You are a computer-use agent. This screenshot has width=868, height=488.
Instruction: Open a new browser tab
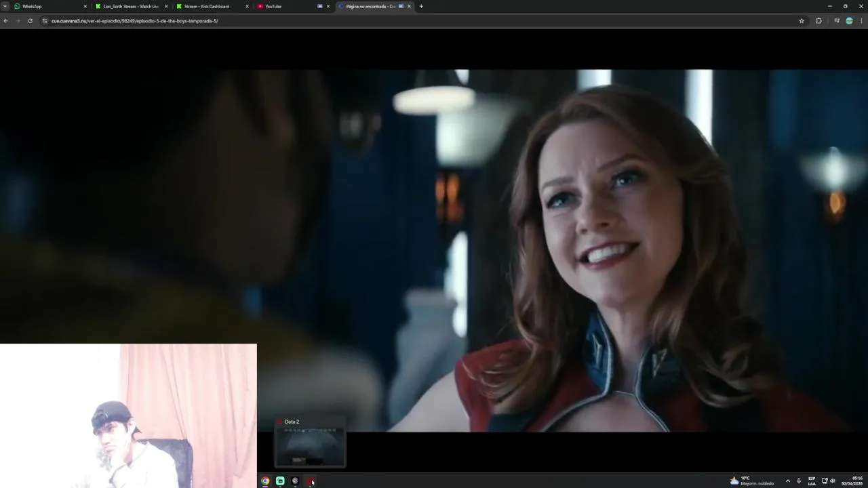421,6
